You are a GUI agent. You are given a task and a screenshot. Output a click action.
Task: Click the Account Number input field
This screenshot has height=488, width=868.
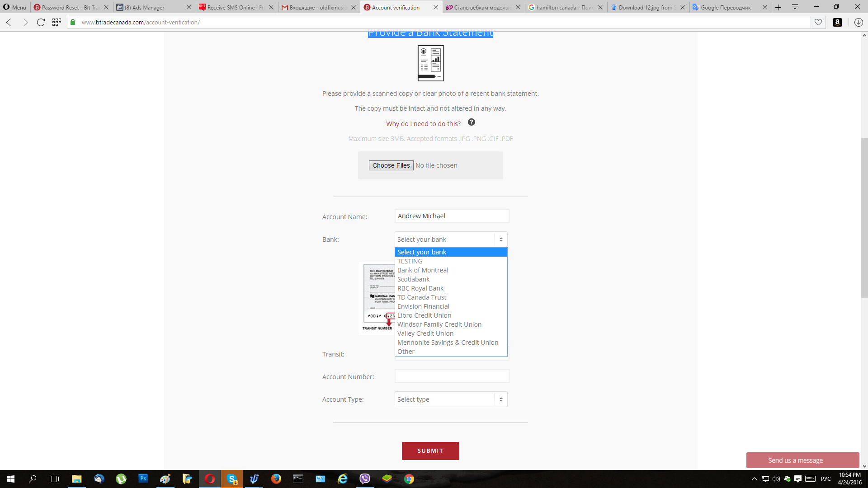[452, 376]
